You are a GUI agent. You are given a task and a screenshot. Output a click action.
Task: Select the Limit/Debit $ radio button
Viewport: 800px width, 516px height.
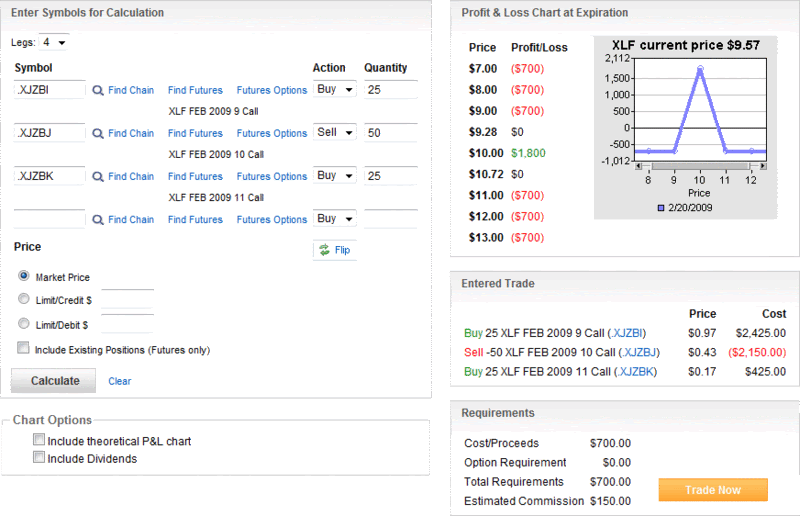point(23,323)
